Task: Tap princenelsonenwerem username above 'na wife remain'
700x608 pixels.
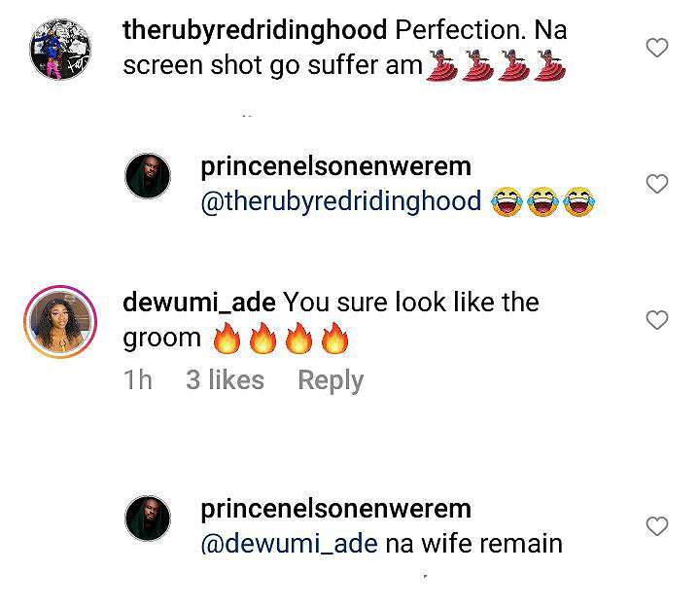Action: tap(335, 509)
